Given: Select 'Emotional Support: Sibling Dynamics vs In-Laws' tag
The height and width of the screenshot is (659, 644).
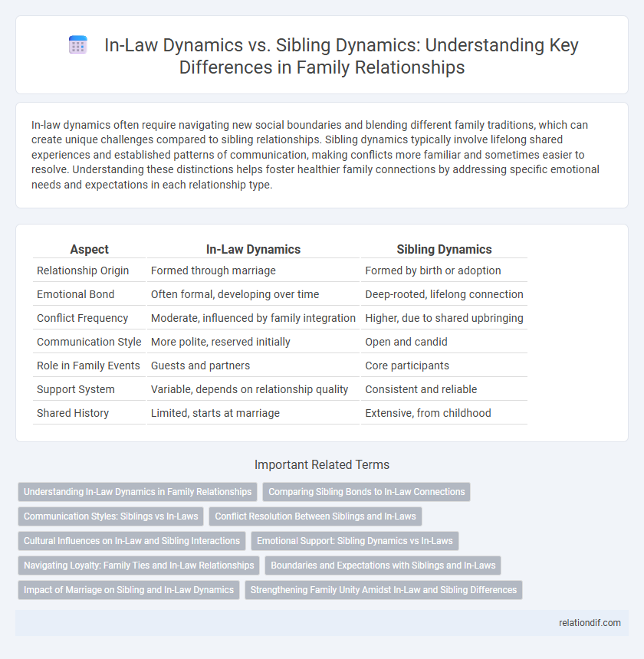Looking at the screenshot, I should coord(354,541).
